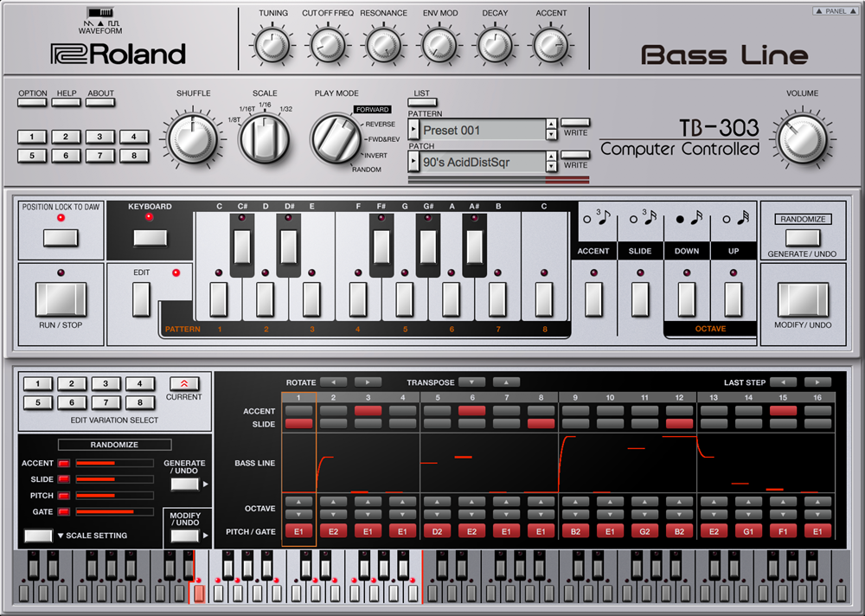Toggle the Slide button for step 8
The image size is (865, 616).
point(541,424)
